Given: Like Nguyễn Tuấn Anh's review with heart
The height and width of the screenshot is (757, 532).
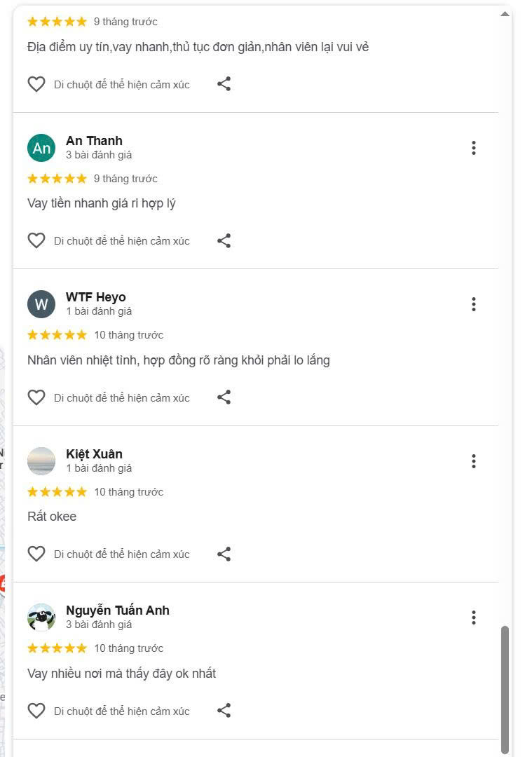Looking at the screenshot, I should (x=36, y=711).
